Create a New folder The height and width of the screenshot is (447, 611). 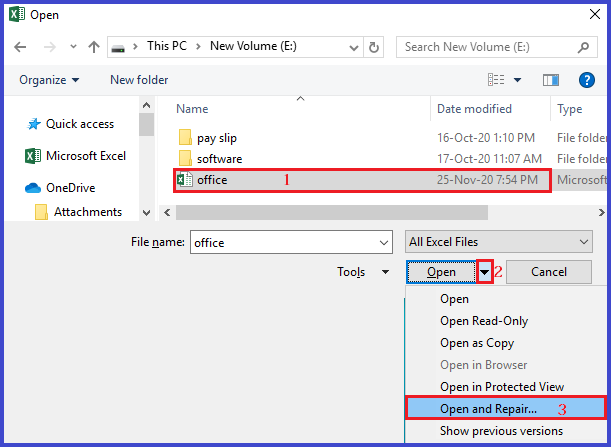[x=139, y=80]
